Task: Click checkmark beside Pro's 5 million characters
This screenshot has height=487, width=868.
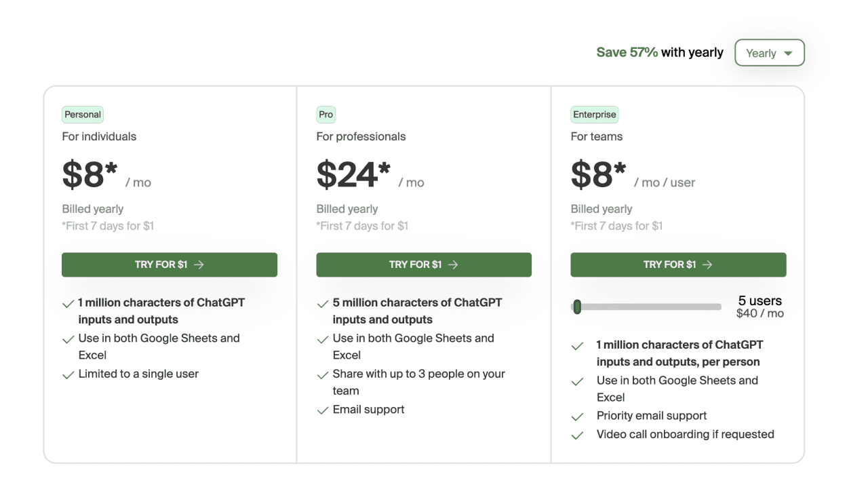Action: coord(323,304)
